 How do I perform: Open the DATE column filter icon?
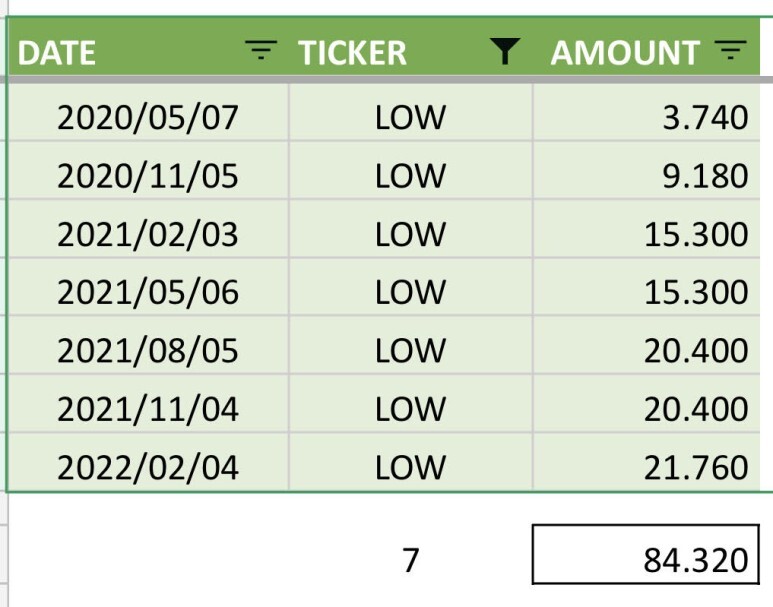click(x=261, y=50)
